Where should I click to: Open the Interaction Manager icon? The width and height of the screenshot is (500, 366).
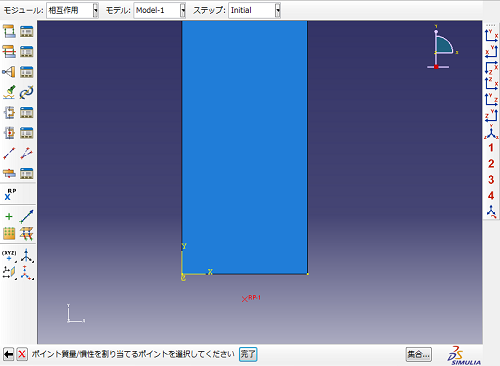(x=27, y=32)
